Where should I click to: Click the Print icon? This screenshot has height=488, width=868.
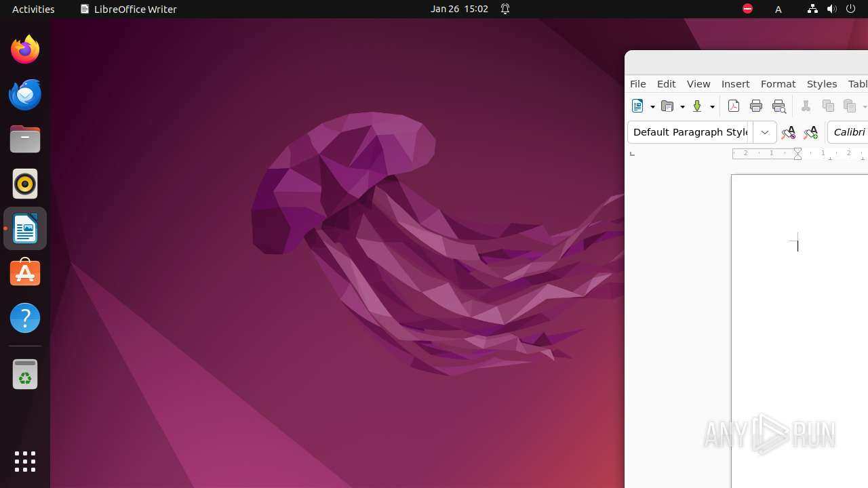click(756, 106)
